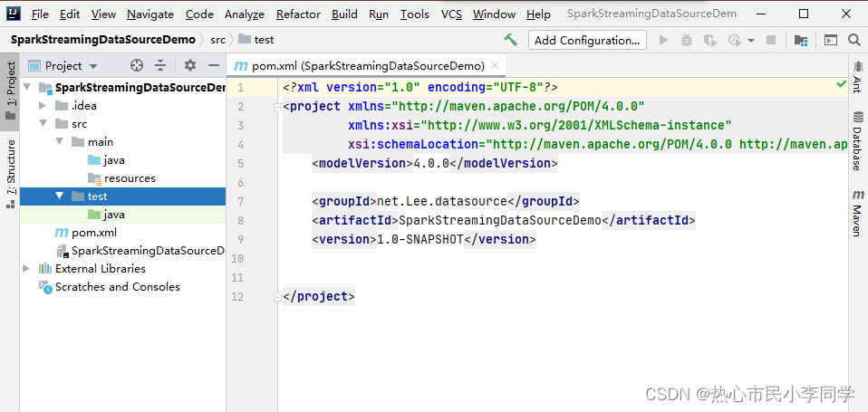This screenshot has height=412, width=868.
Task: Click SparkStreamingDataSourceDemo breadcrumb in navigation bar
Action: coord(103,40)
